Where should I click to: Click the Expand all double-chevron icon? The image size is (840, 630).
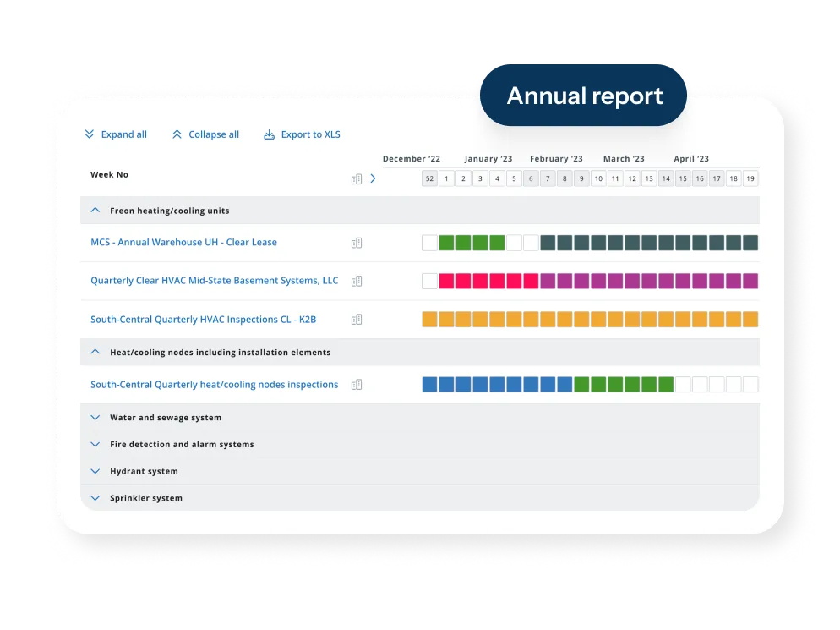tap(90, 134)
